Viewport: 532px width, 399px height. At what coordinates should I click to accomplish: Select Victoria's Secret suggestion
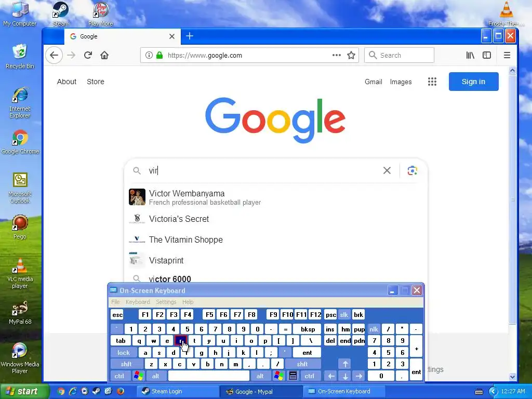tap(275, 219)
